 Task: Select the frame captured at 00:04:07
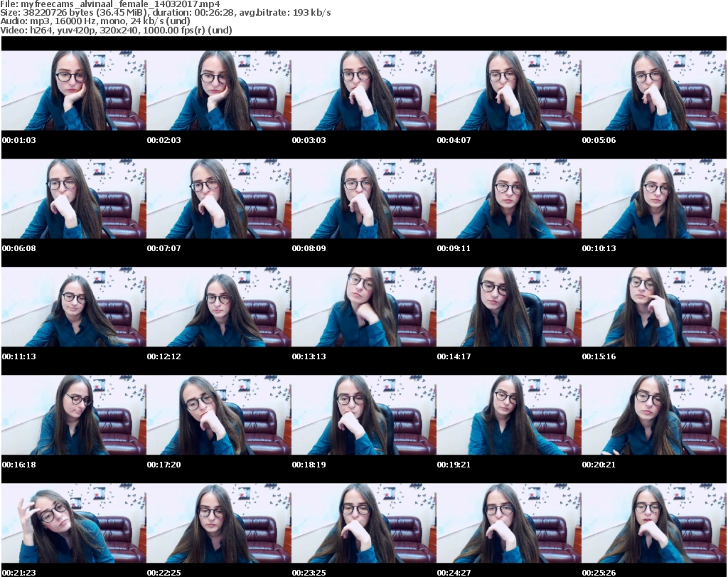click(x=509, y=90)
